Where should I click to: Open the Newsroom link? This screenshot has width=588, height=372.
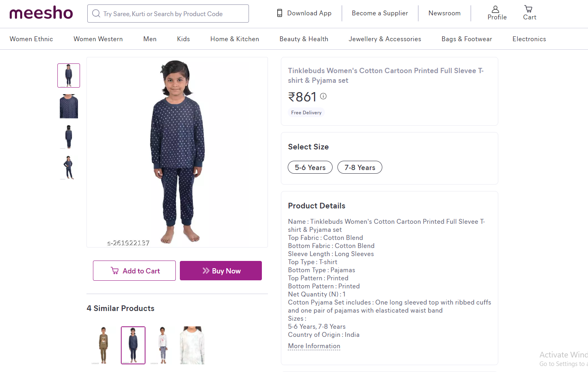click(445, 13)
